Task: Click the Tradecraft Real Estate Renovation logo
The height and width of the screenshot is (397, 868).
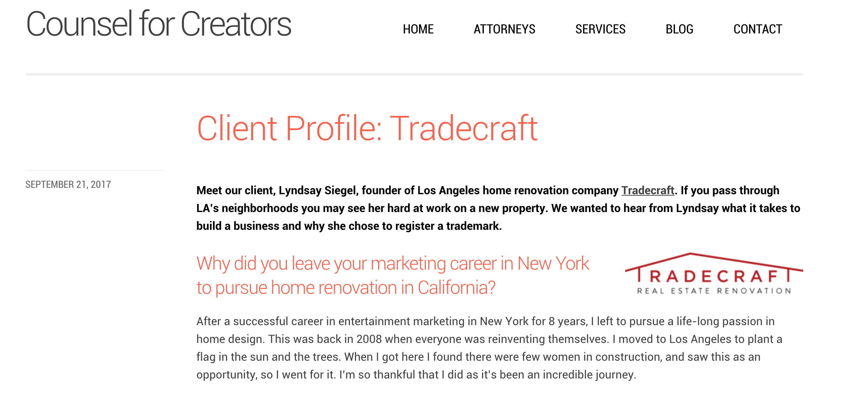Action: coord(714,274)
